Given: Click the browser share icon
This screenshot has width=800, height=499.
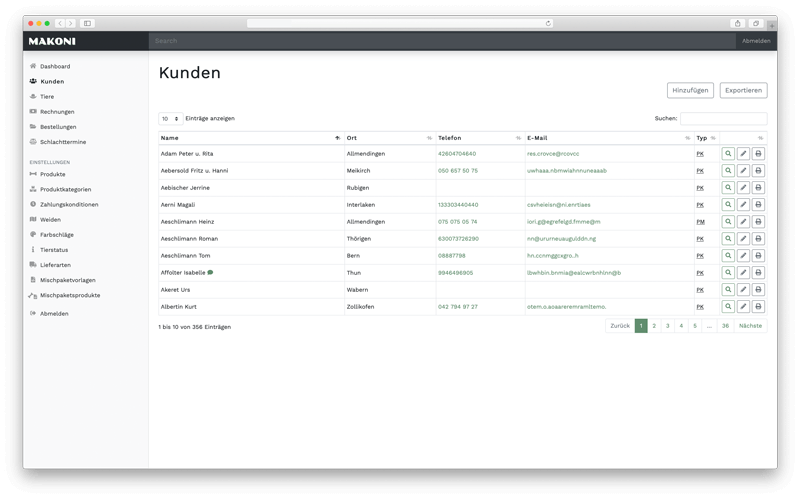Looking at the screenshot, I should 738,23.
